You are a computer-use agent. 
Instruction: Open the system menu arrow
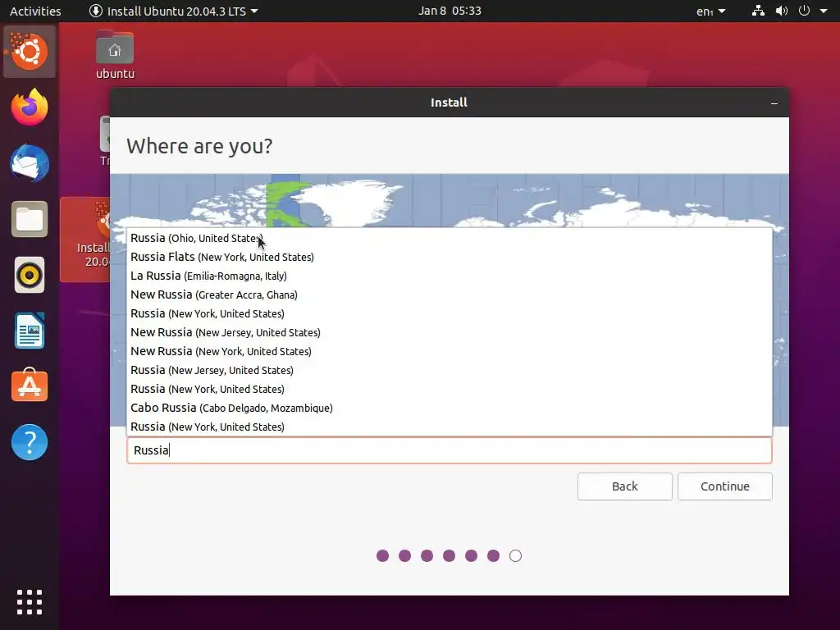[x=824, y=11]
